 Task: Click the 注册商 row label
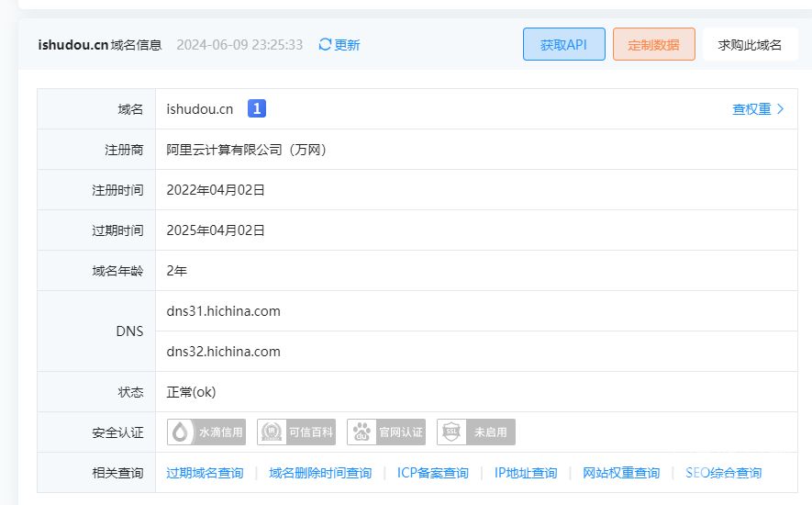pyautogui.click(x=124, y=150)
